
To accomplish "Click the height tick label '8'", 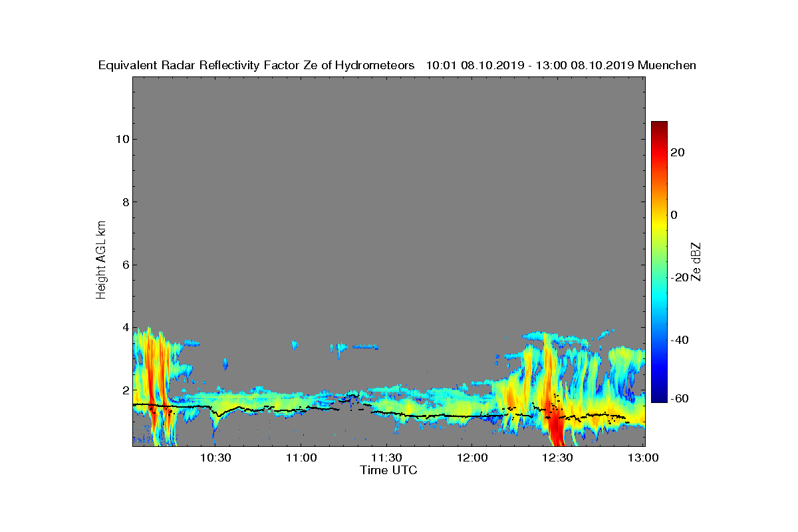I will (124, 202).
